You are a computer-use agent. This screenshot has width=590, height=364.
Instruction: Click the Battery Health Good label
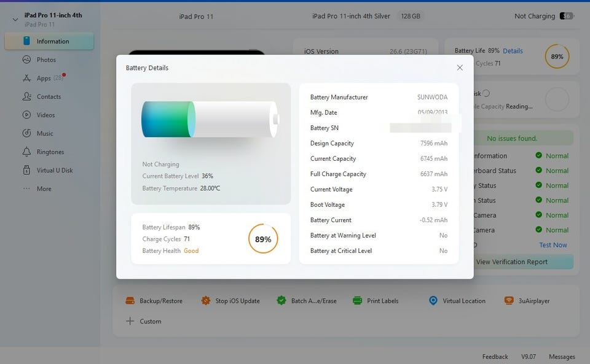pyautogui.click(x=191, y=250)
